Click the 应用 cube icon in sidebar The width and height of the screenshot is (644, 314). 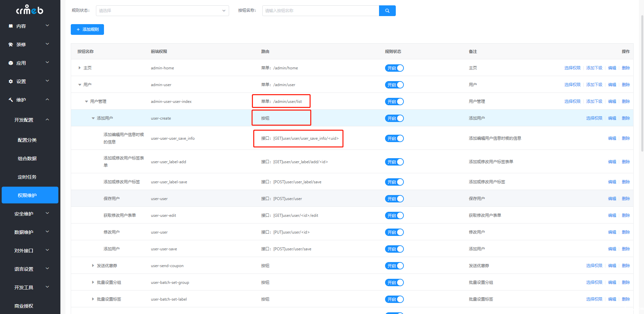pyautogui.click(x=11, y=63)
